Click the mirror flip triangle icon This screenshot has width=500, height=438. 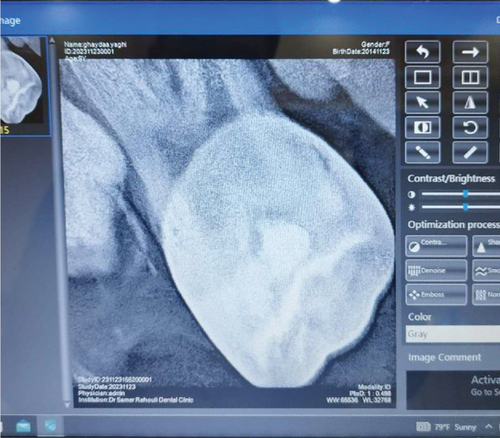[x=470, y=102]
